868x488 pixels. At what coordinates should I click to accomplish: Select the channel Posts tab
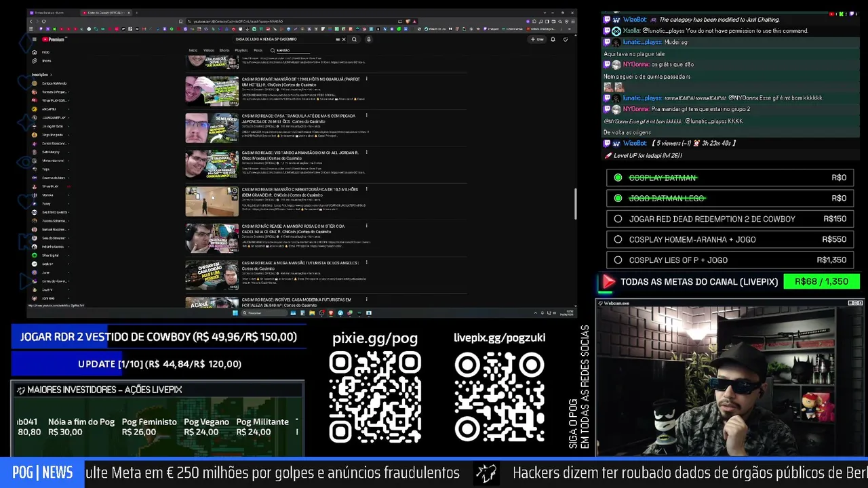tap(258, 50)
